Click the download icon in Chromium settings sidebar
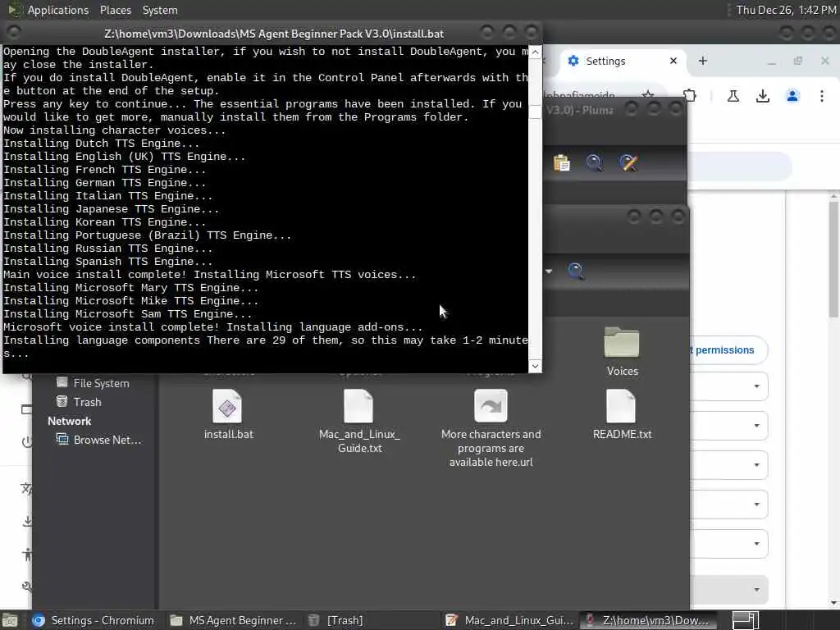840x630 pixels. point(27,521)
